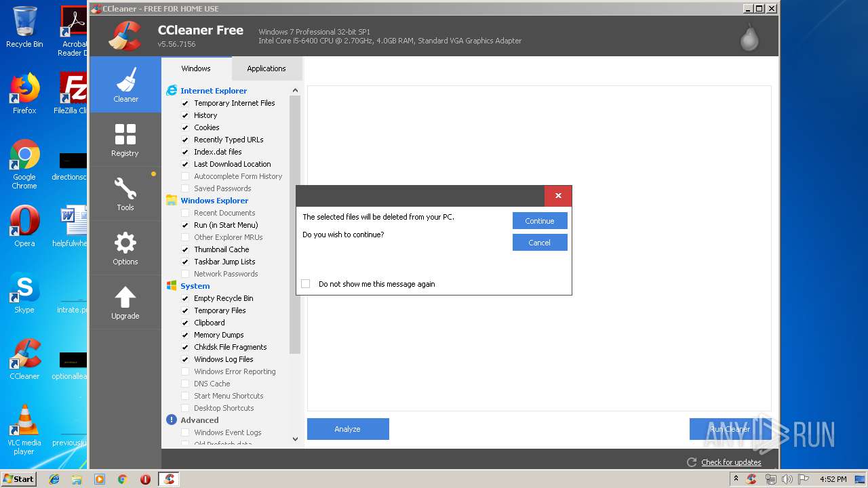Click the Memory Dumps label
The width and height of the screenshot is (868, 488).
click(219, 335)
